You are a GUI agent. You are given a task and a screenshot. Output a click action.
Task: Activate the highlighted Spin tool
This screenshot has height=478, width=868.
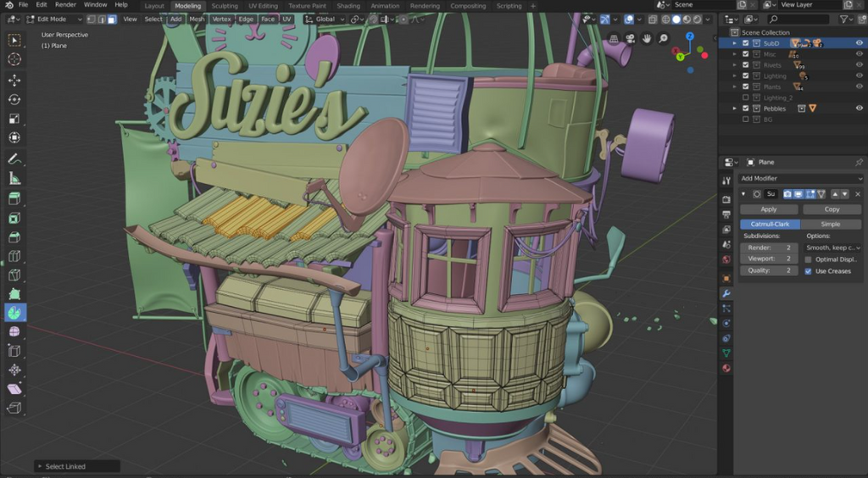14,313
